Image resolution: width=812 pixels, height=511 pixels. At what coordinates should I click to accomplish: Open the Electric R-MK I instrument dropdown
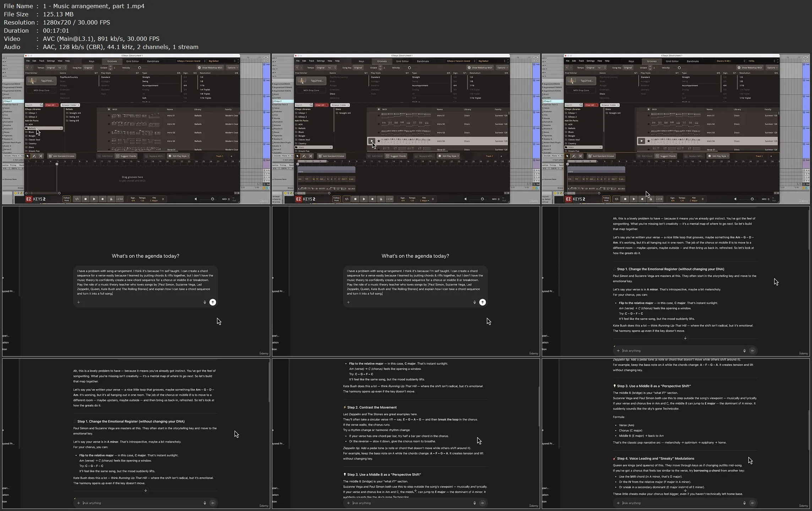click(x=730, y=61)
